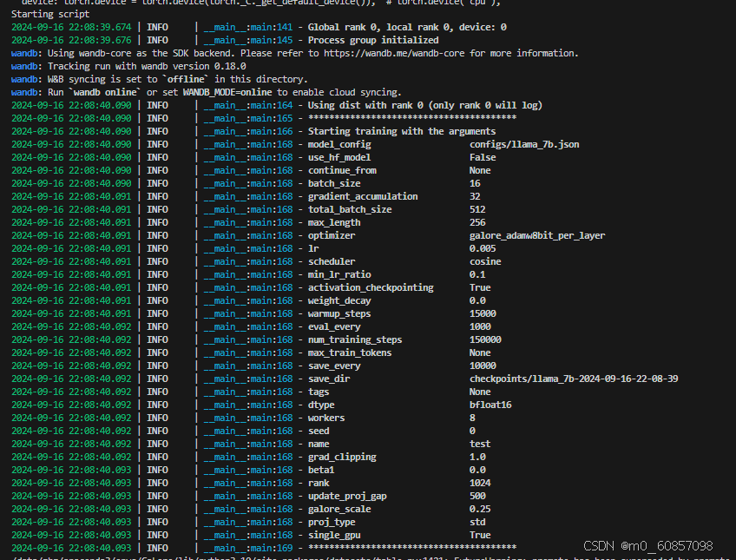This screenshot has height=560, width=736.
Task: Click the num_training_steps value '150000'
Action: coord(485,339)
